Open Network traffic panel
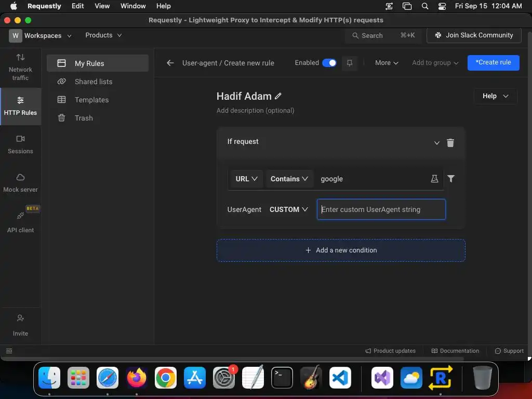Screen dimensions: 532x399 tap(20, 67)
